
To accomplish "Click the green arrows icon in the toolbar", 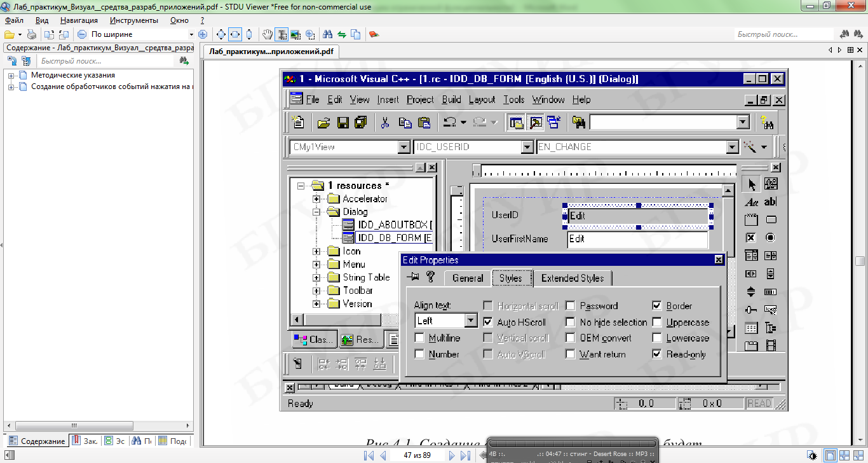I will pyautogui.click(x=342, y=34).
